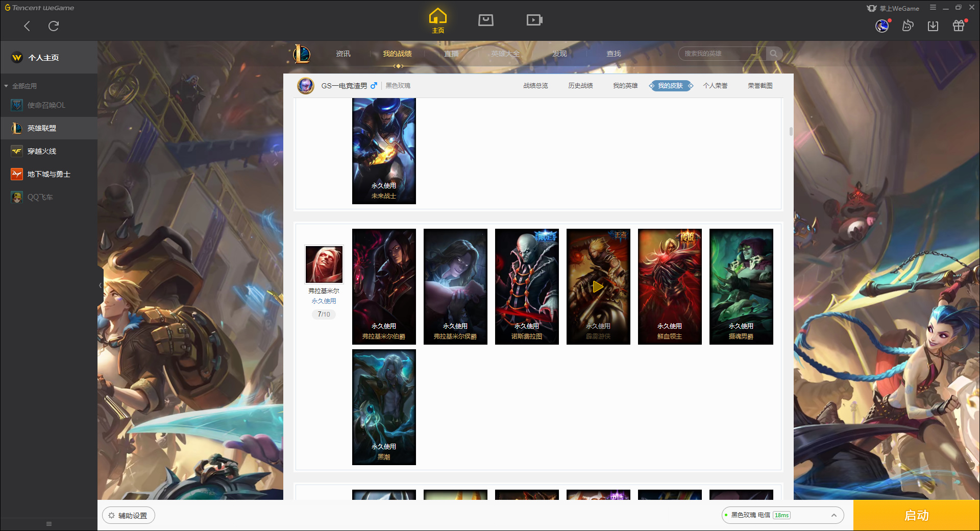Open the gift box icon
The width and height of the screenshot is (980, 531).
coord(959,26)
